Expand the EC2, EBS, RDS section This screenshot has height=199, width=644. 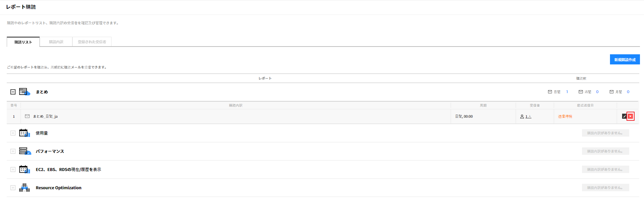13,169
